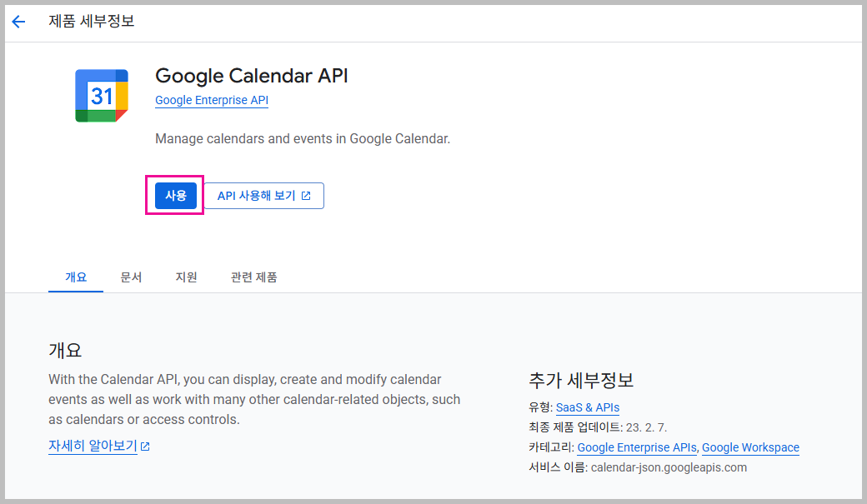Click external-link icon in API 사용해 보기 button
The height and width of the screenshot is (504, 867).
306,196
